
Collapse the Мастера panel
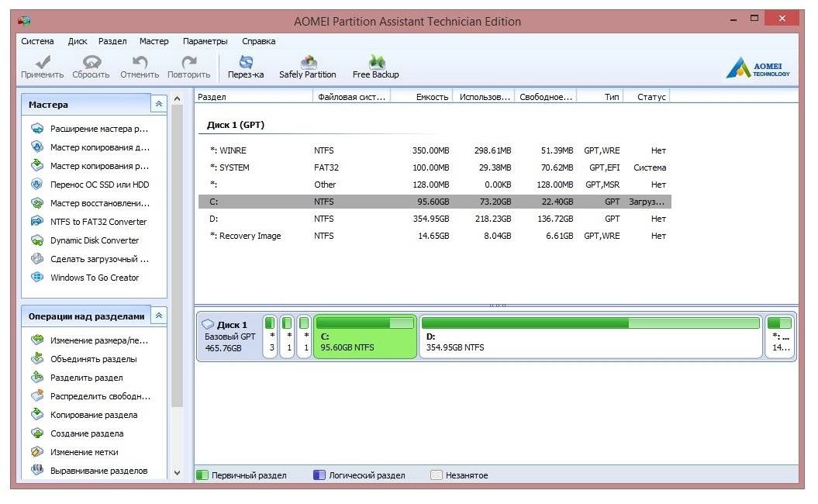point(159,105)
